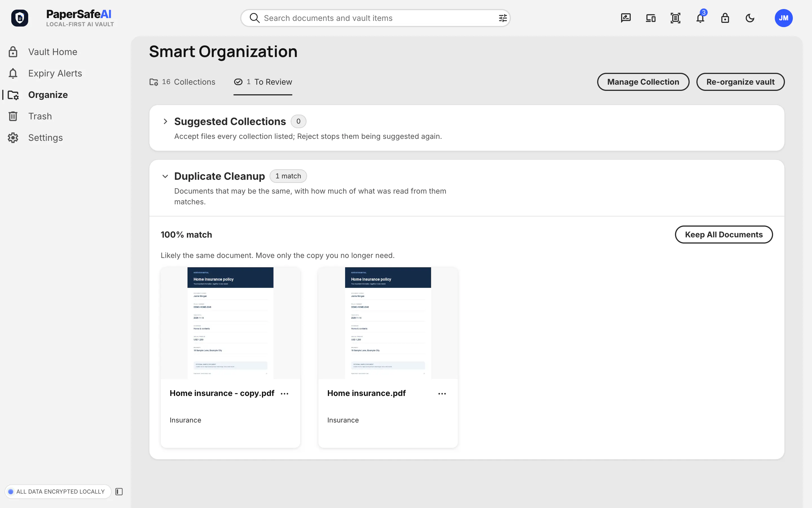Collapse Duplicate Cleanup section
Image resolution: width=812 pixels, height=508 pixels.
click(165, 176)
